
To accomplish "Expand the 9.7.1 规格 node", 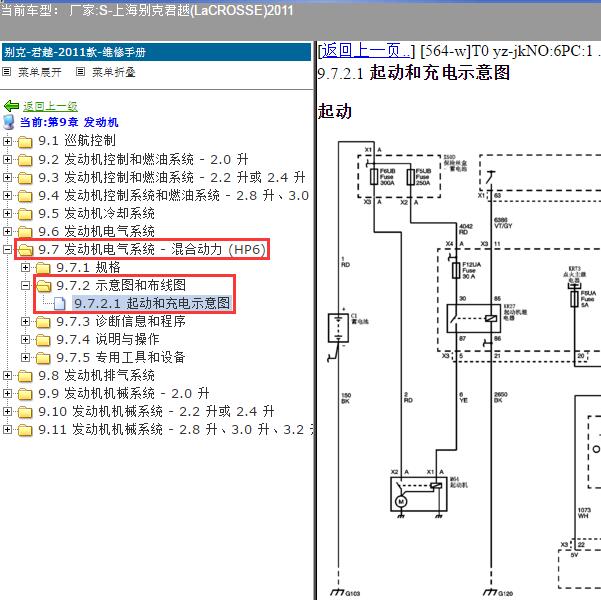I will coord(25,267).
